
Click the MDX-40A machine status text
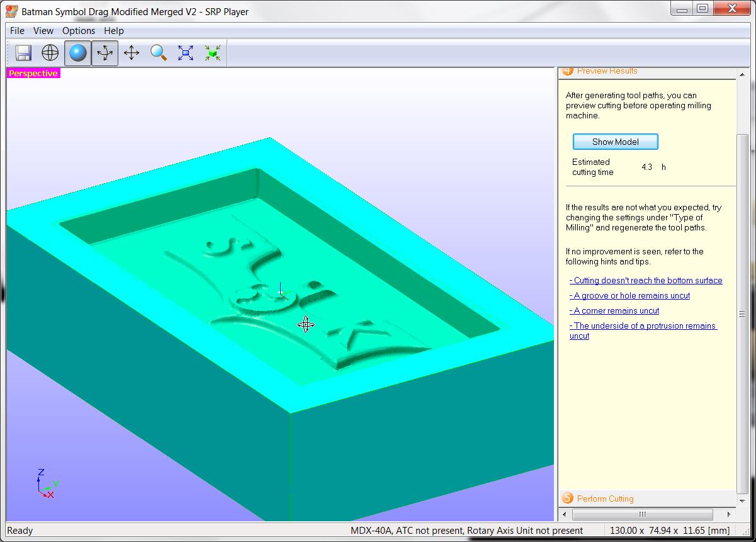click(466, 531)
